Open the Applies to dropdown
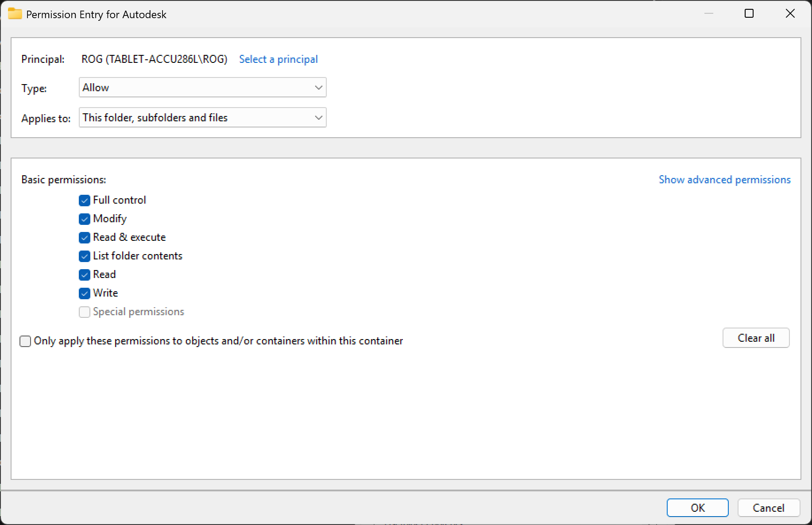The height and width of the screenshot is (525, 812). click(x=202, y=117)
